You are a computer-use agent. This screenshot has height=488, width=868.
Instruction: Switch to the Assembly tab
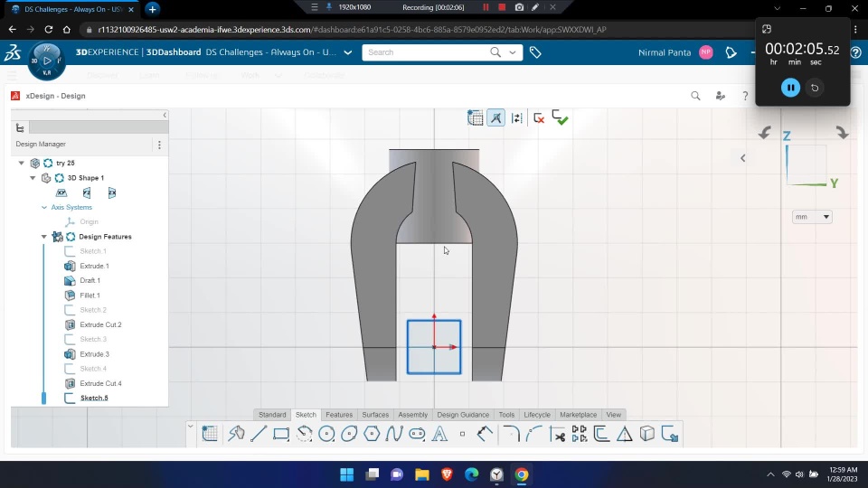coord(413,415)
